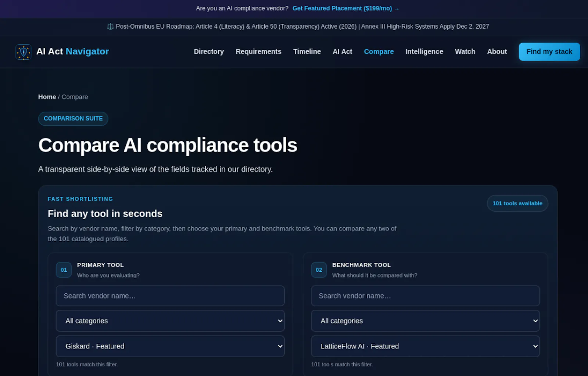Click the Find any tool in seconds heading

click(x=105, y=214)
